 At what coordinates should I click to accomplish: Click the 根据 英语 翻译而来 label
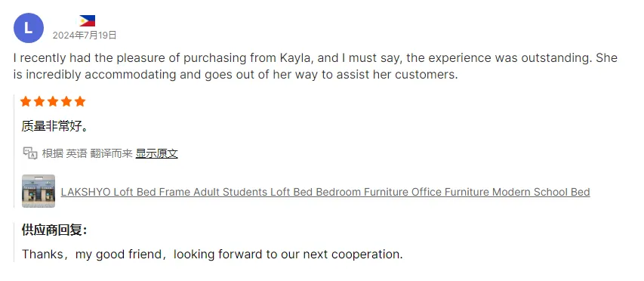pyautogui.click(x=87, y=153)
